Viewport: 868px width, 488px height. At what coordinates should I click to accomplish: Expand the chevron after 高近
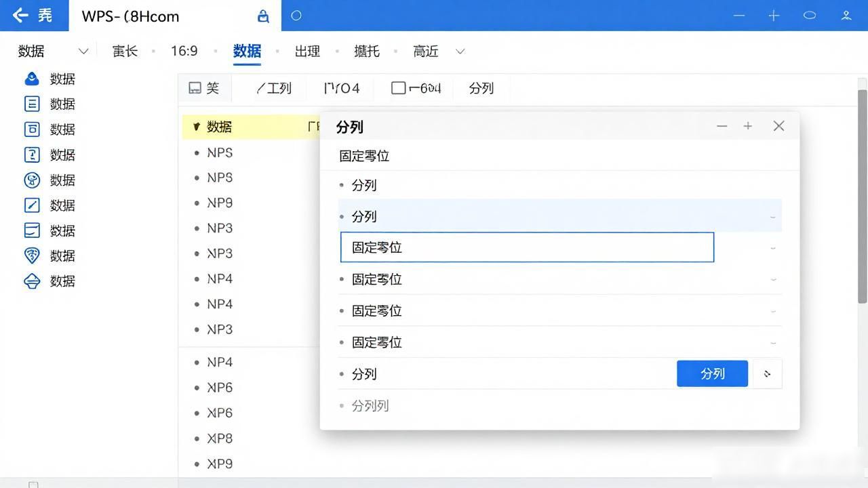pyautogui.click(x=460, y=52)
